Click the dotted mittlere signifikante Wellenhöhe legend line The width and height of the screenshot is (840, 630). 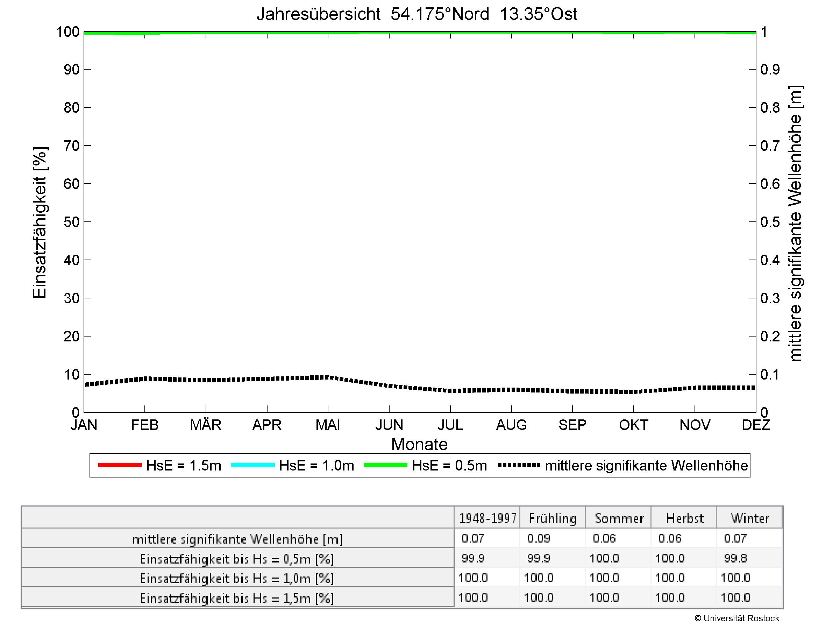pos(519,465)
